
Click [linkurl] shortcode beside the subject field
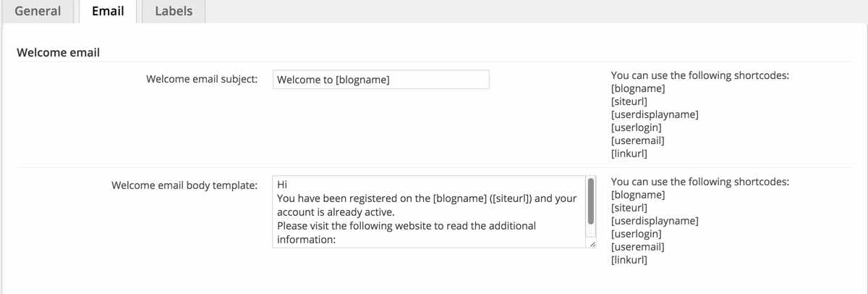point(629,154)
